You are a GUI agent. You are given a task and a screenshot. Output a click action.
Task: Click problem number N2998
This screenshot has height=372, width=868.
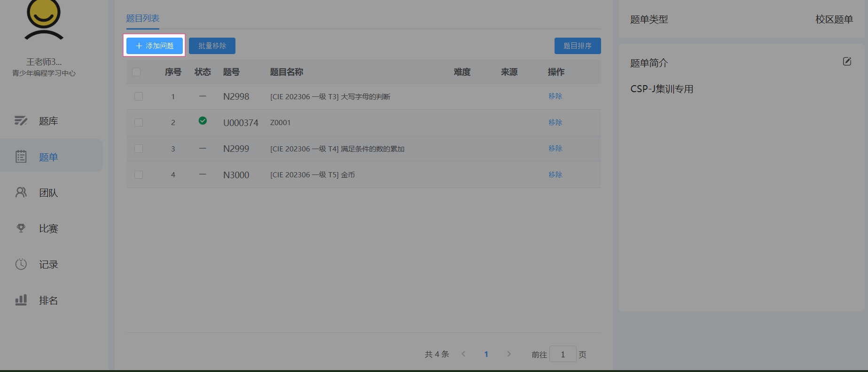[236, 96]
